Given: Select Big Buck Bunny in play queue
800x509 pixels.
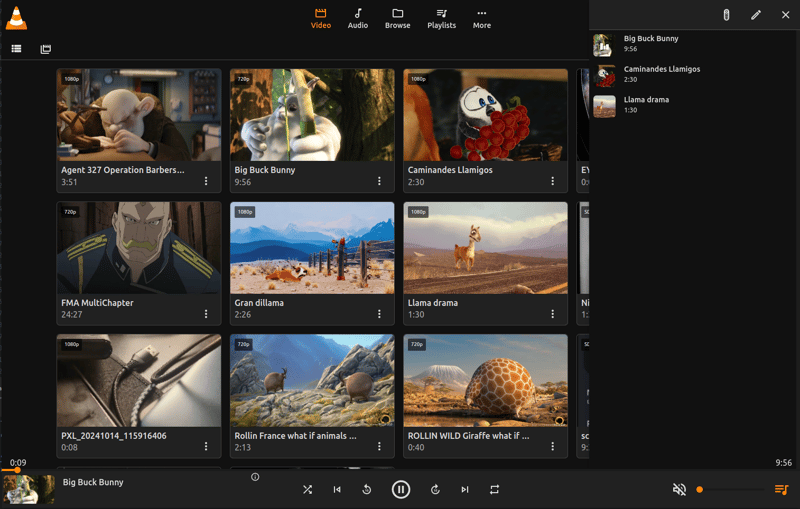Looking at the screenshot, I should pos(694,44).
